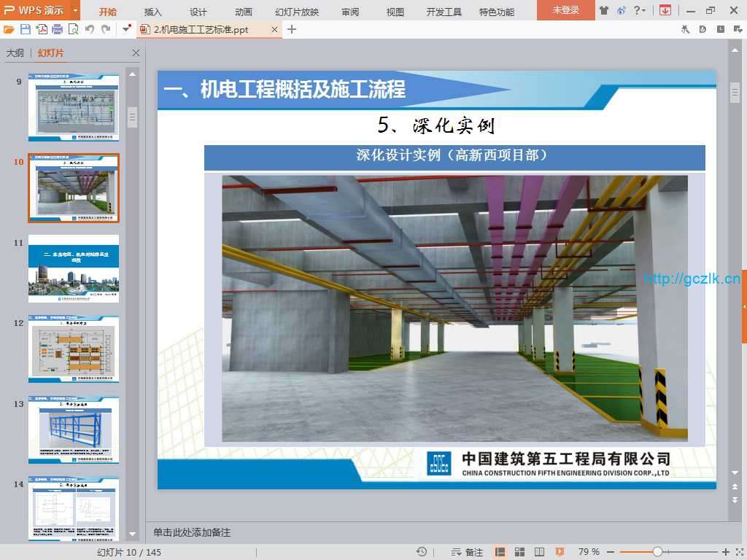Open a new document tab with plus
This screenshot has height=560, width=747.
tap(292, 29)
